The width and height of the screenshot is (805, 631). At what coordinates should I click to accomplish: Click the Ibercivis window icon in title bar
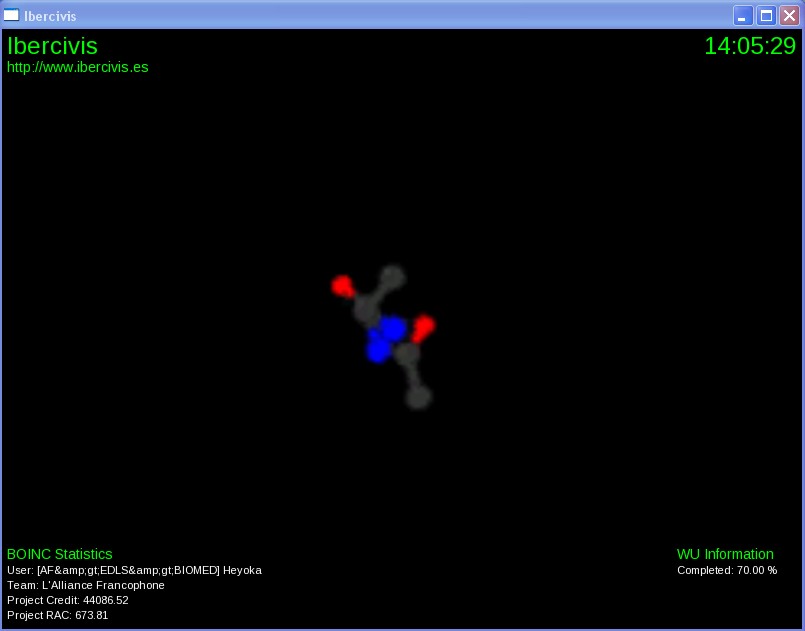(x=11, y=15)
